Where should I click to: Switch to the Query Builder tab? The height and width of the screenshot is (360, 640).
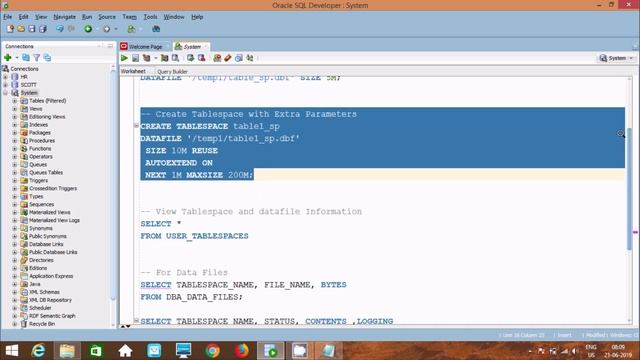pyautogui.click(x=172, y=71)
